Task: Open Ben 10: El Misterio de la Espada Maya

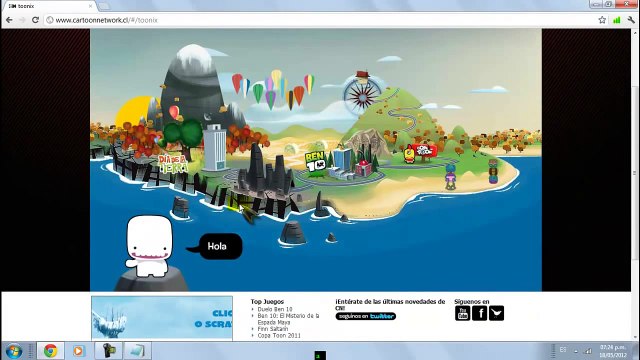Action: coord(288,319)
